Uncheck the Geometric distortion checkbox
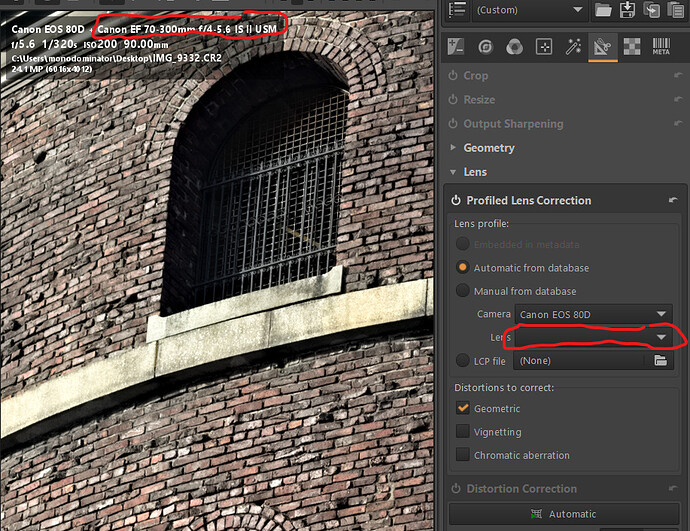 tap(462, 408)
